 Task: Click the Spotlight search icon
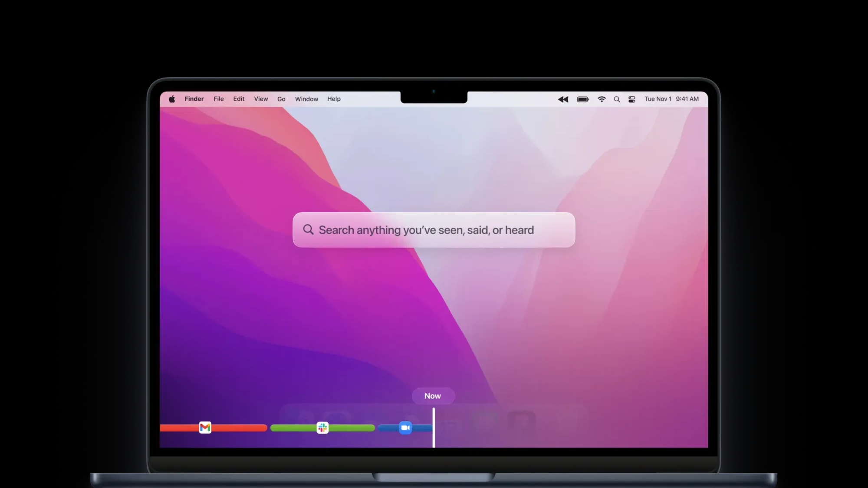click(617, 99)
